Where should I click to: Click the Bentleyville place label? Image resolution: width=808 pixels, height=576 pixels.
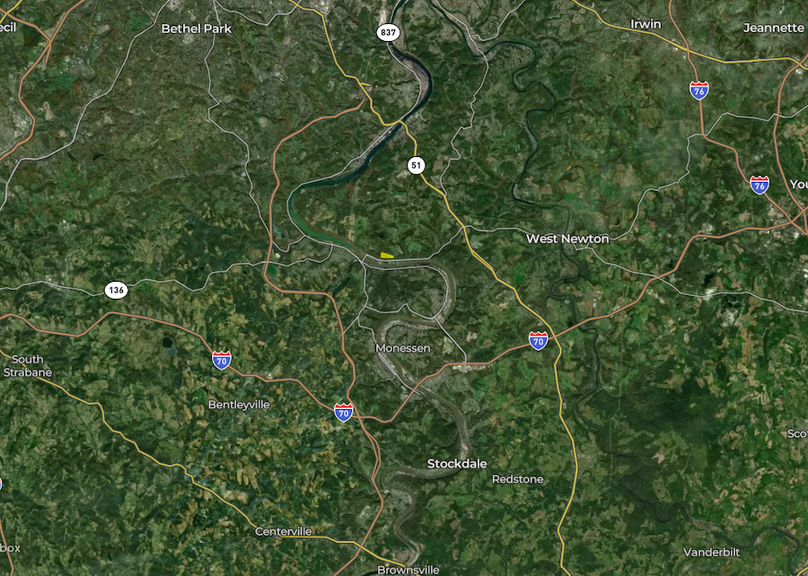(239, 405)
